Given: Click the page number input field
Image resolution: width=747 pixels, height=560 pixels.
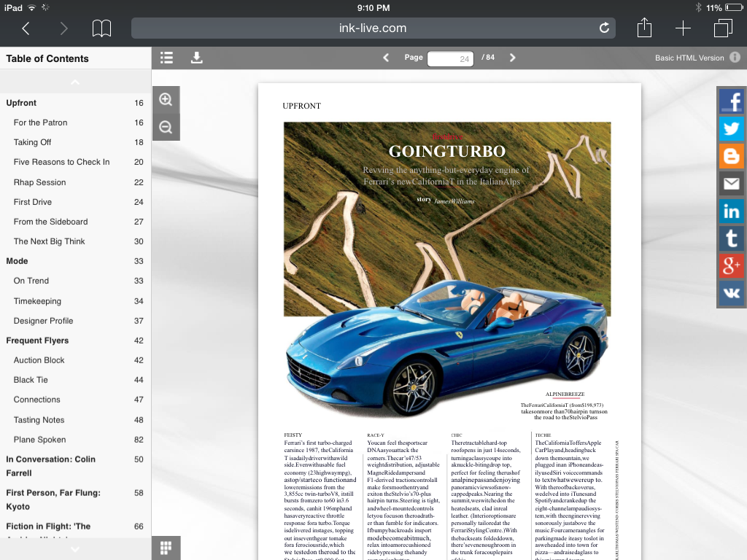Looking at the screenshot, I should click(x=450, y=58).
